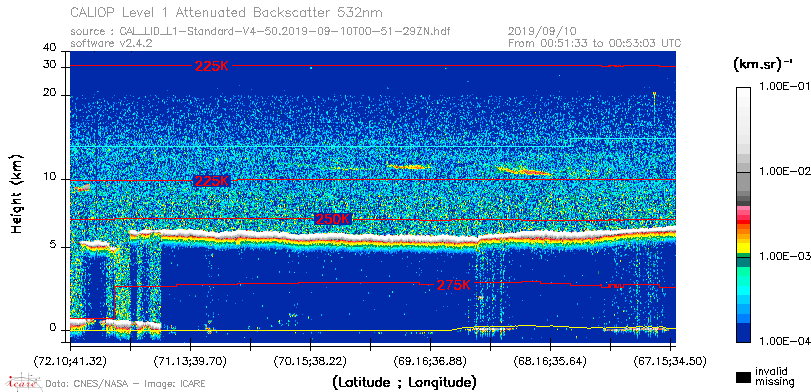This screenshot has height=392, width=811.
Task: Click the '225K' label near 30 km
Action: [211, 66]
